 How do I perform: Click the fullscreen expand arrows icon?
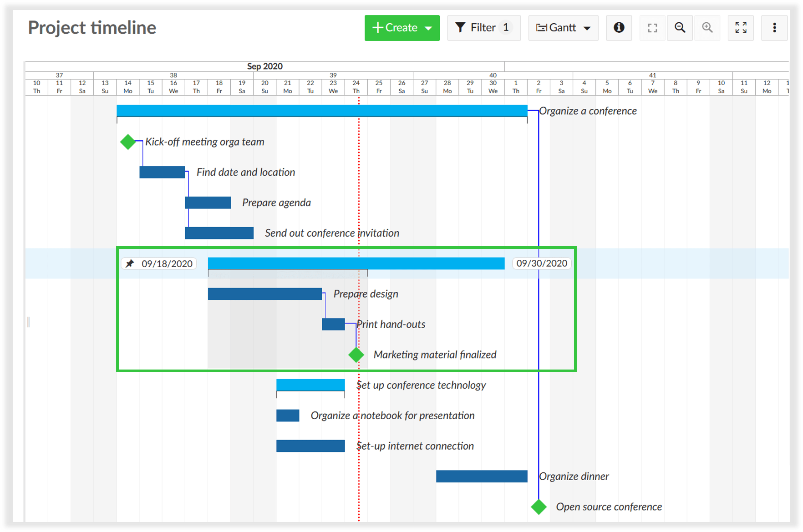pyautogui.click(x=741, y=28)
